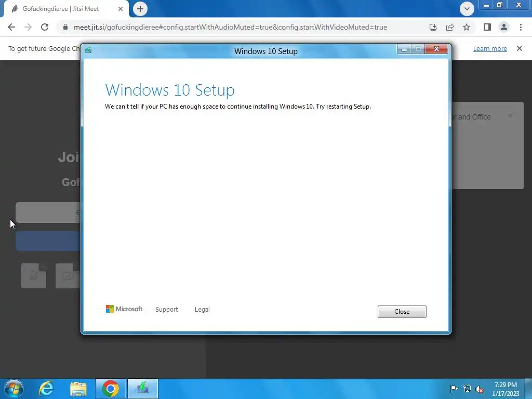This screenshot has height=399, width=532.
Task: Toggle Chrome side panel
Action: point(487,27)
